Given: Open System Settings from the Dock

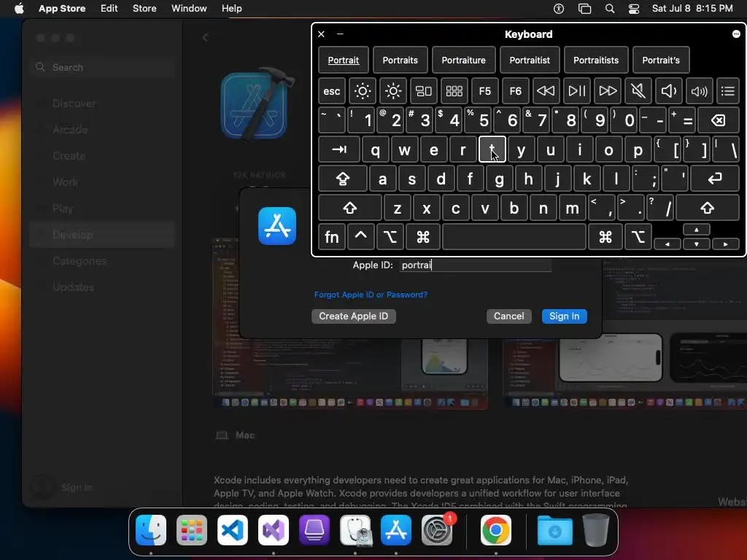Looking at the screenshot, I should [437, 530].
